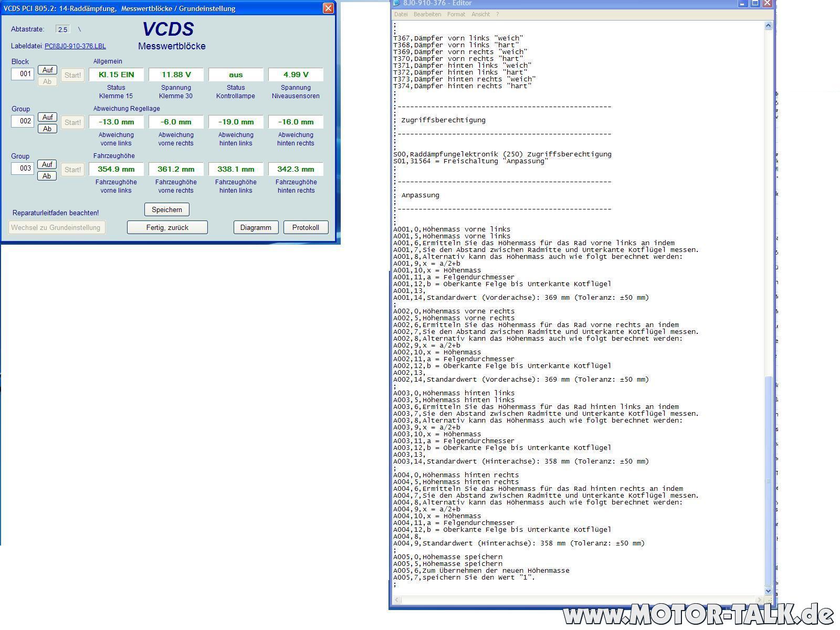Select the -6.0 mm vorne rechts deviation
This screenshot has width=840, height=630.
(176, 122)
